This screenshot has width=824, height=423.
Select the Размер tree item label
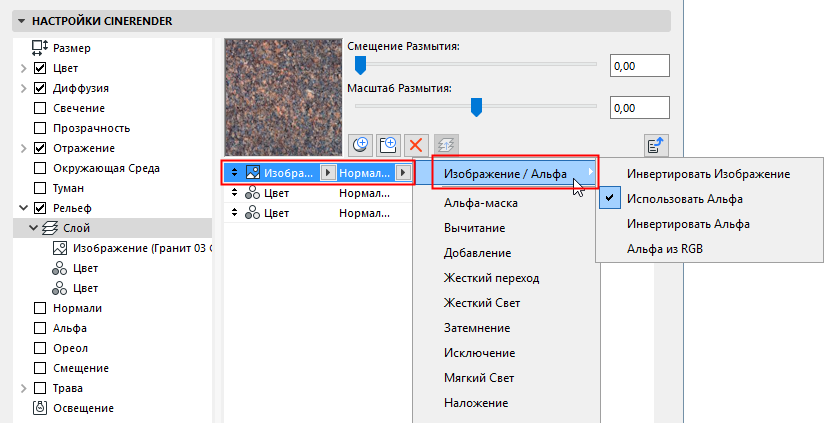(71, 48)
